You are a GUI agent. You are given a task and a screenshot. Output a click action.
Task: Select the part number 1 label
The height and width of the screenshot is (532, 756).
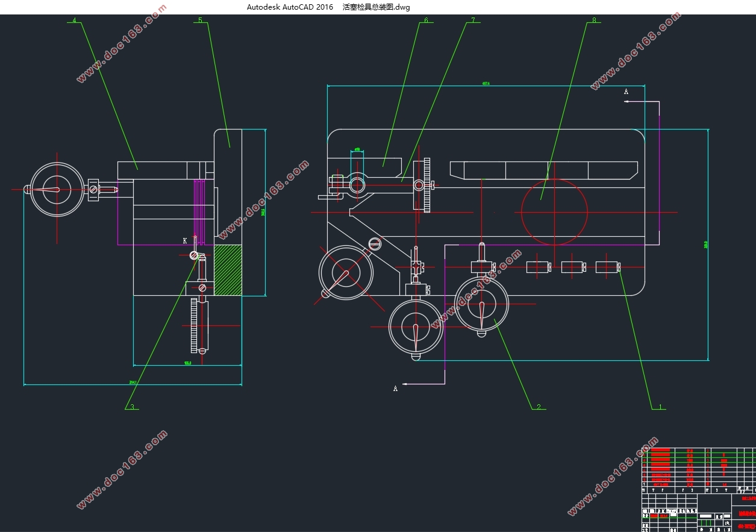pyautogui.click(x=660, y=407)
